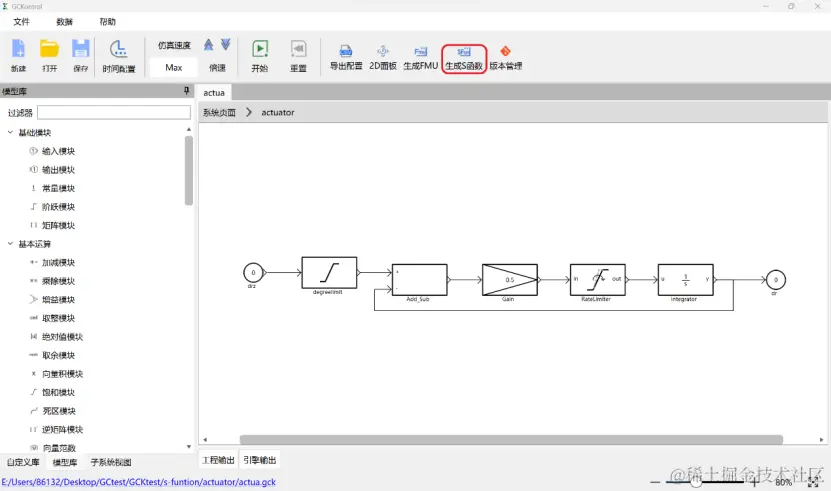831x491 pixels.
Task: Click the zoom slider handle
Action: [696, 482]
